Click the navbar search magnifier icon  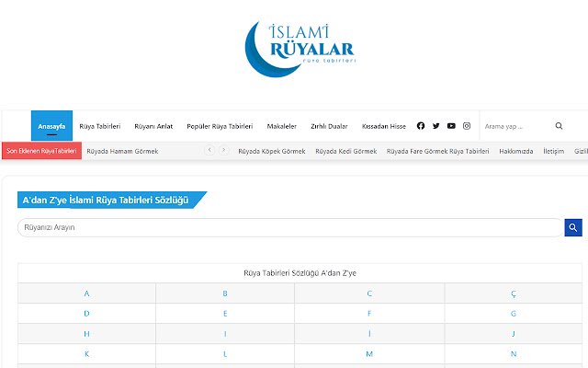tap(559, 126)
